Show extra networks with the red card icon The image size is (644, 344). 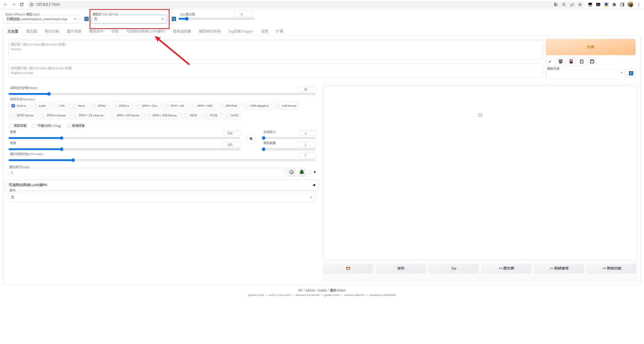[571, 62]
